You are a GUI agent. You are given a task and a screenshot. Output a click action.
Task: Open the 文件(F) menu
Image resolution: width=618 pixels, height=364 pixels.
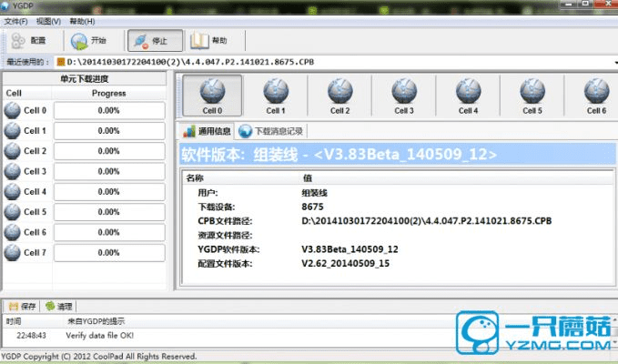click(16, 20)
